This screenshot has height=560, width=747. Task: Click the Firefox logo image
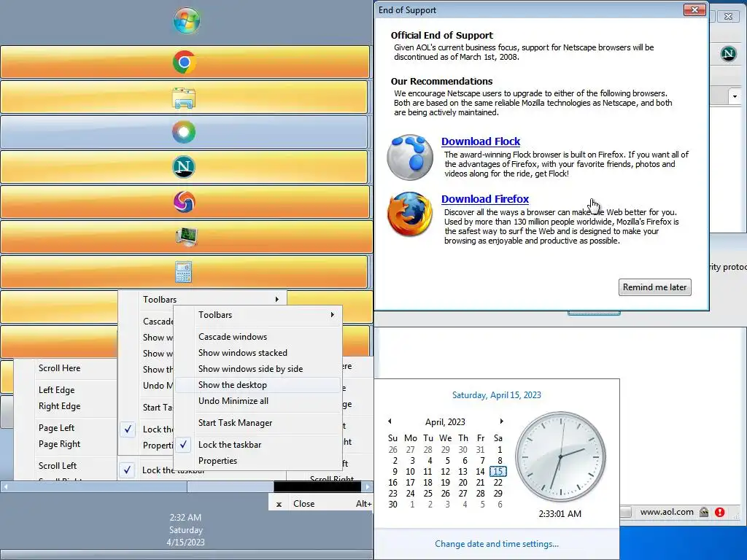tap(410, 214)
